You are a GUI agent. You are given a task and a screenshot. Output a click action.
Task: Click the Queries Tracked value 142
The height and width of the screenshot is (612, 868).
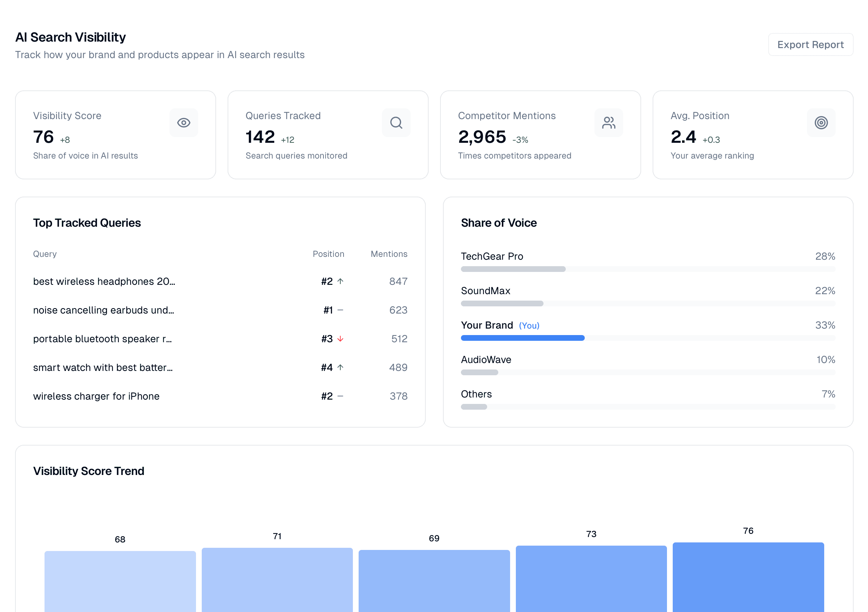point(260,137)
